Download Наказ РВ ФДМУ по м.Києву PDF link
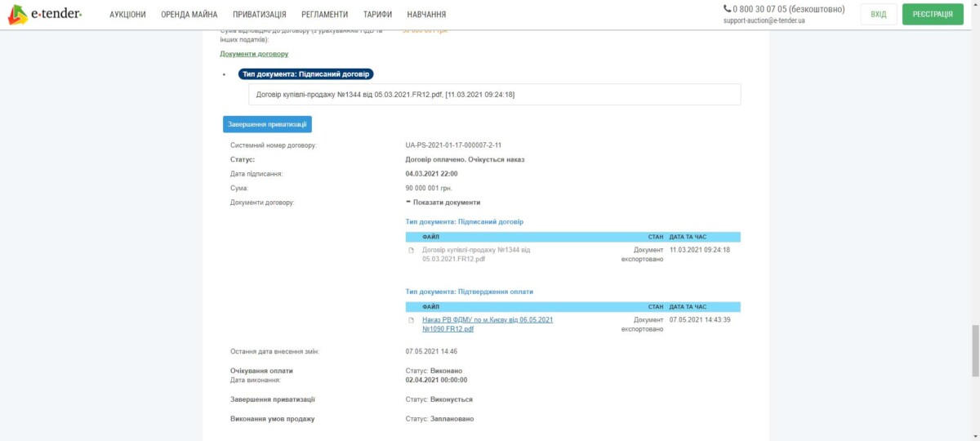The width and height of the screenshot is (980, 441). click(487, 324)
